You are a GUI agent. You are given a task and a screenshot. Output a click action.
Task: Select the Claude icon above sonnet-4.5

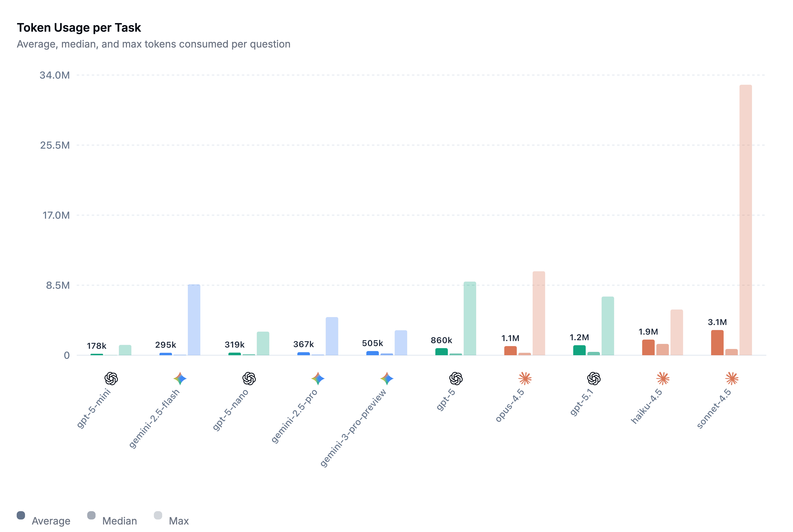(732, 378)
